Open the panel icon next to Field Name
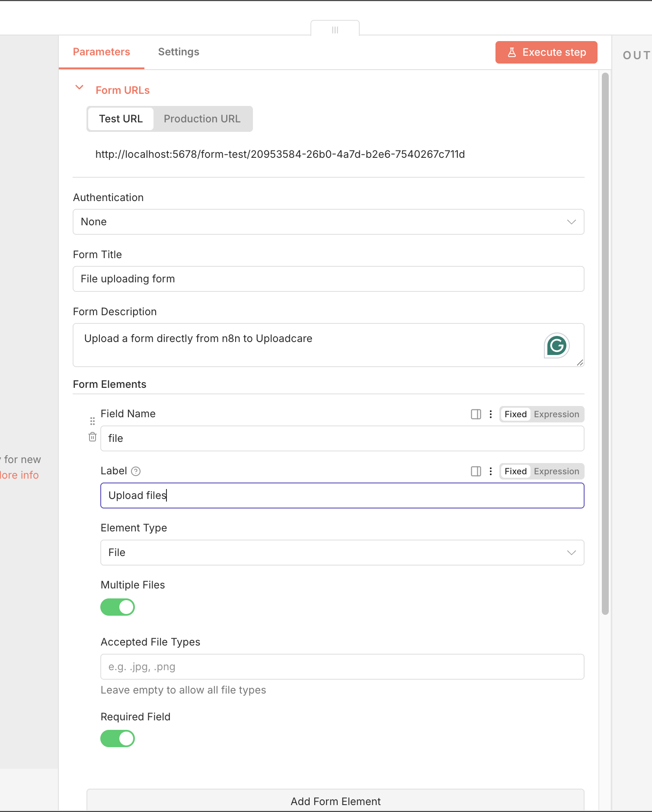Viewport: 652px width, 812px height. pyautogui.click(x=476, y=414)
